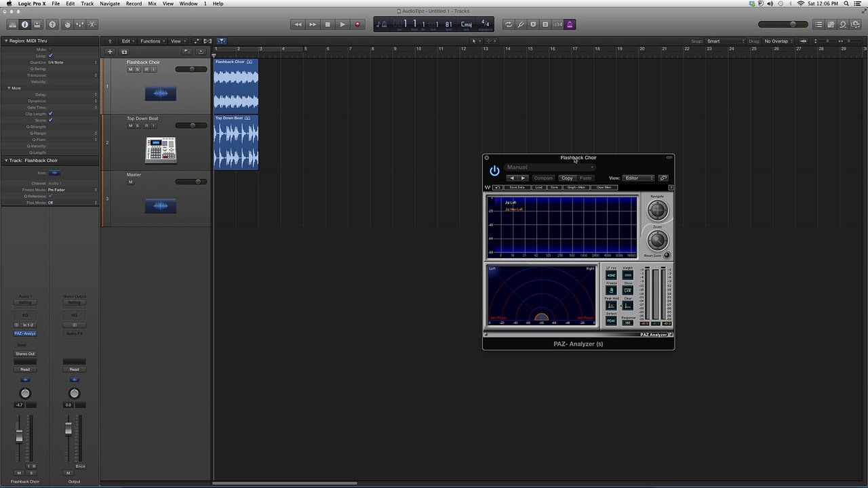Toggle Loop checkbox in Region inspector

50,56
